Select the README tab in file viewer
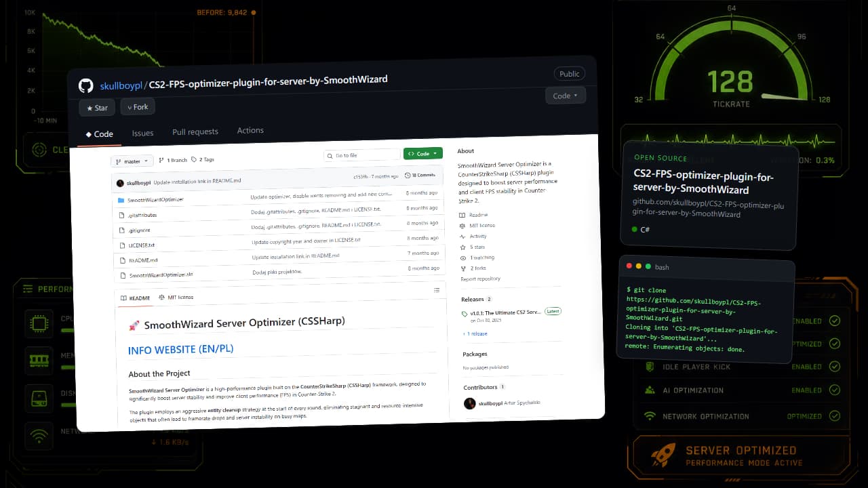 click(x=135, y=298)
